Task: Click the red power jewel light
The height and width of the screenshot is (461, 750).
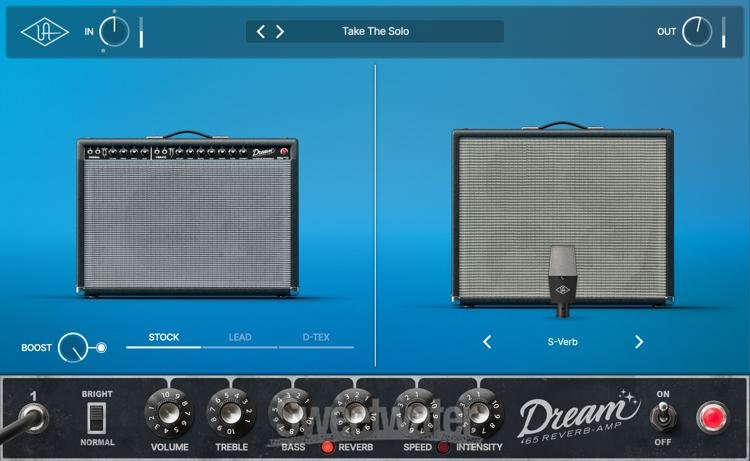Action: coord(712,417)
